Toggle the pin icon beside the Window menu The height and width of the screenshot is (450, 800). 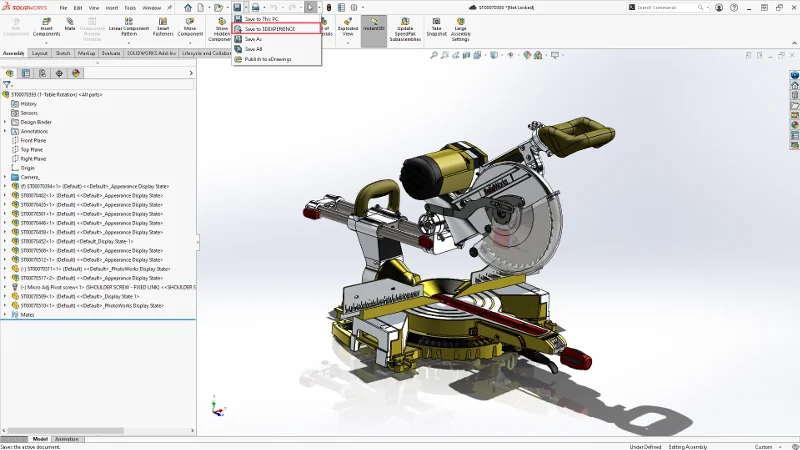[x=169, y=7]
